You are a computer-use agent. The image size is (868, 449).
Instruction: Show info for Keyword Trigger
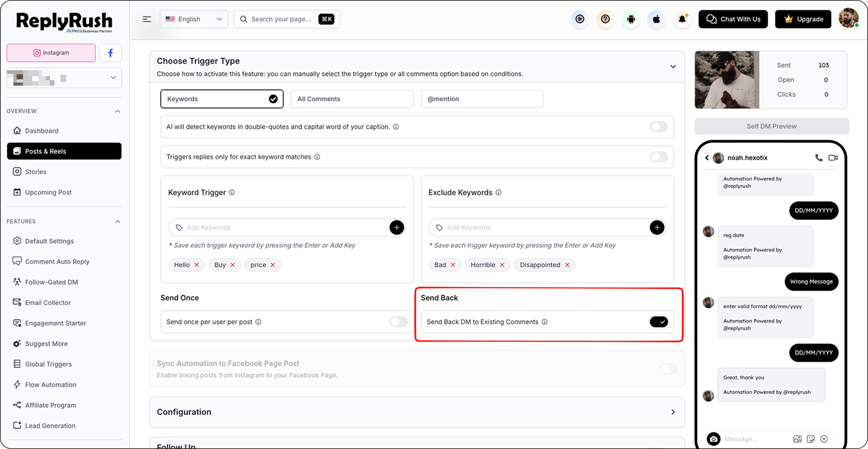(232, 193)
